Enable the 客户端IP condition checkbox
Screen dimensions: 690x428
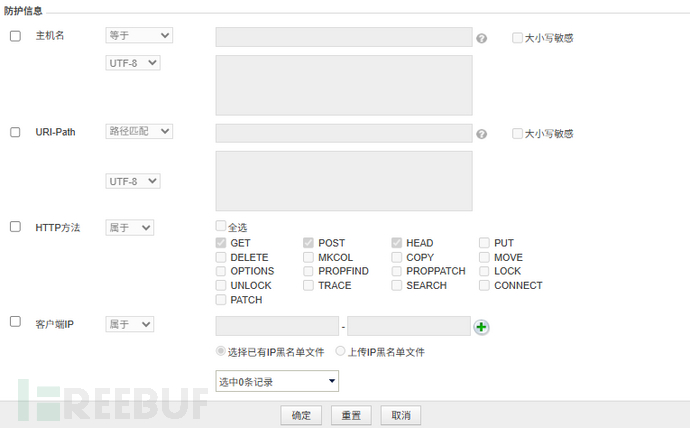point(15,322)
